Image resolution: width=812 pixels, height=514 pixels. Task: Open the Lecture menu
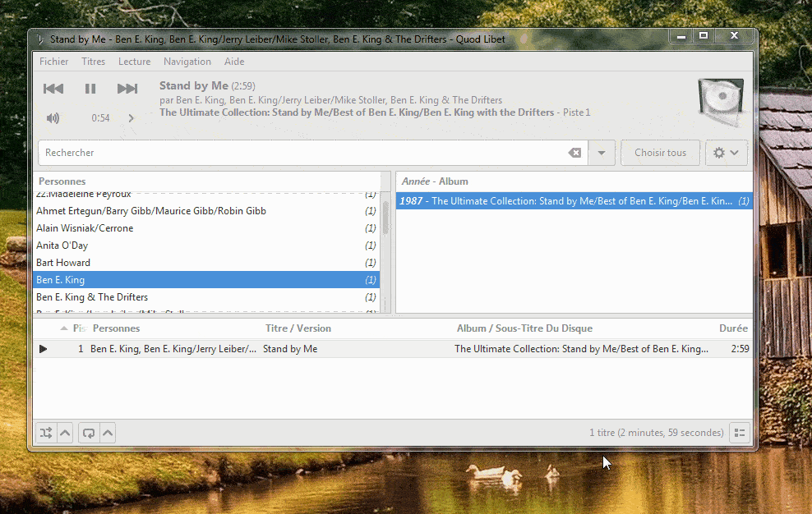tap(134, 62)
